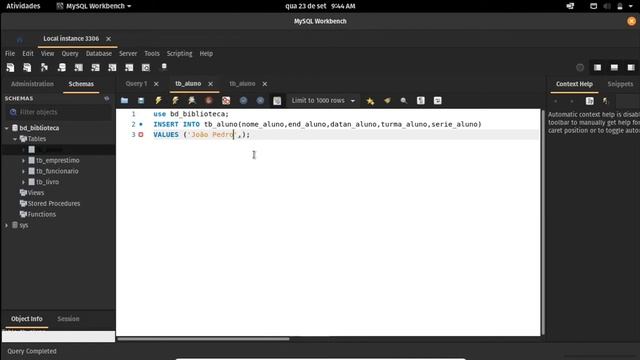Image resolution: width=640 pixels, height=360 pixels.
Task: Click the editor horizontal scrollbar
Action: (203, 339)
